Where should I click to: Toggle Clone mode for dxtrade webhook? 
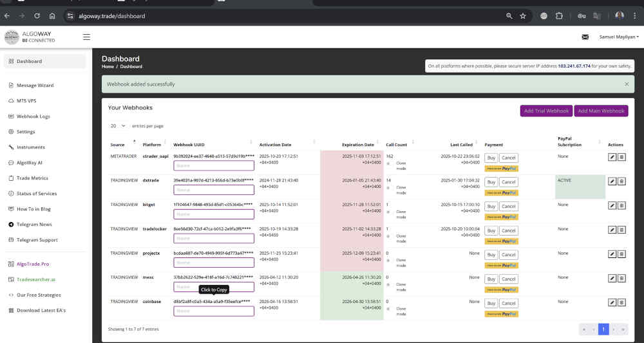tap(388, 187)
